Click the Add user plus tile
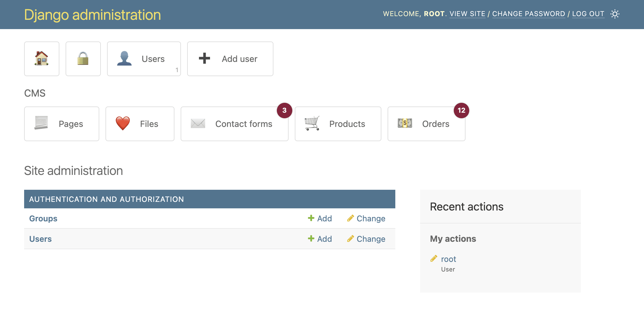The width and height of the screenshot is (644, 317). (x=230, y=59)
